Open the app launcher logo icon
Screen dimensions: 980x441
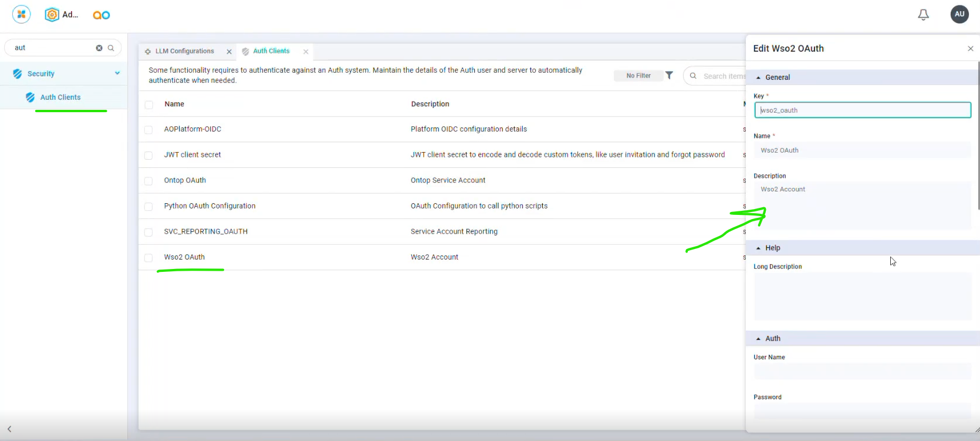[x=21, y=14]
